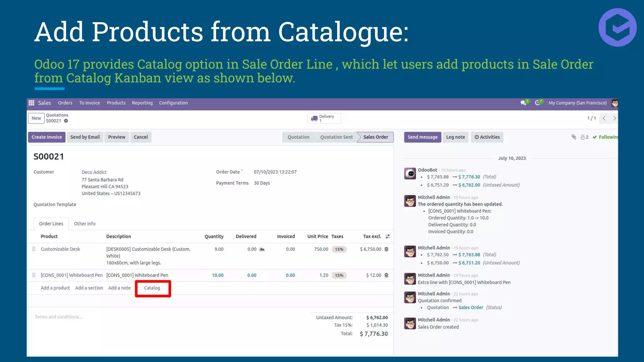The height and width of the screenshot is (362, 644).
Task: Open the Configuration menu
Action: pyautogui.click(x=173, y=103)
